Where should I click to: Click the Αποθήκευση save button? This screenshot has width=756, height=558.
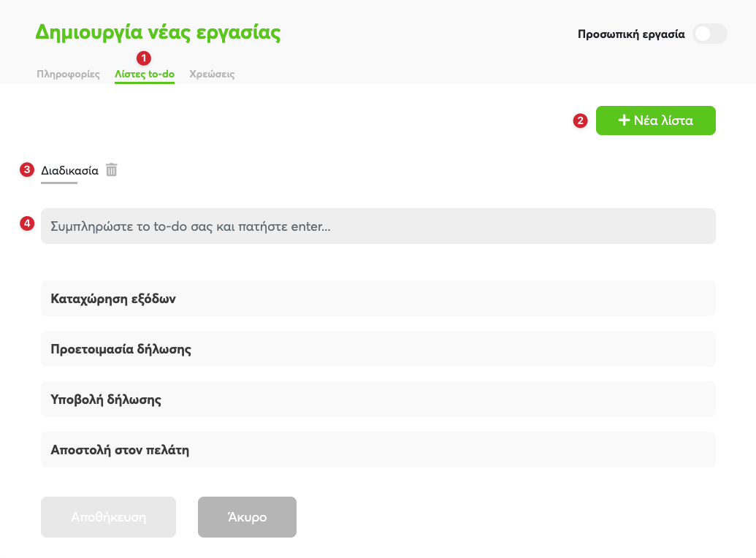pyautogui.click(x=109, y=517)
